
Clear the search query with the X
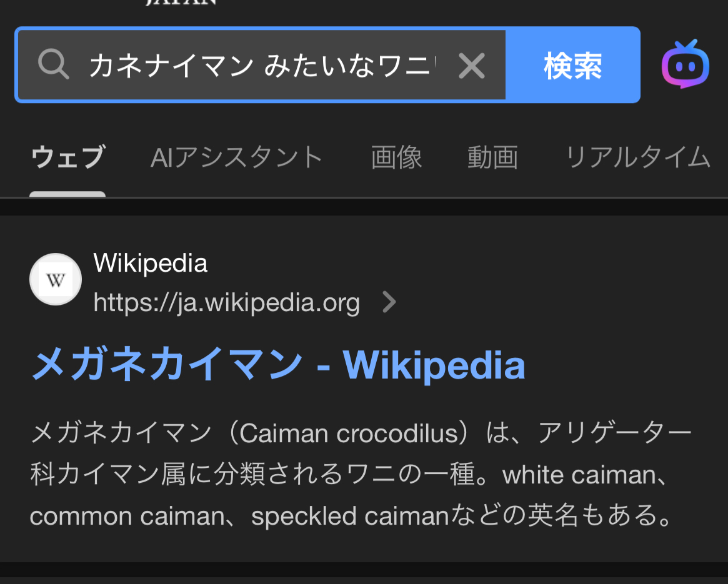click(x=471, y=66)
